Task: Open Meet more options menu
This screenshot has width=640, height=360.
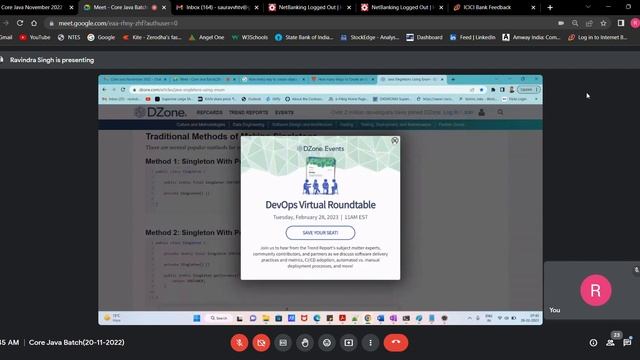Action: pos(370,343)
